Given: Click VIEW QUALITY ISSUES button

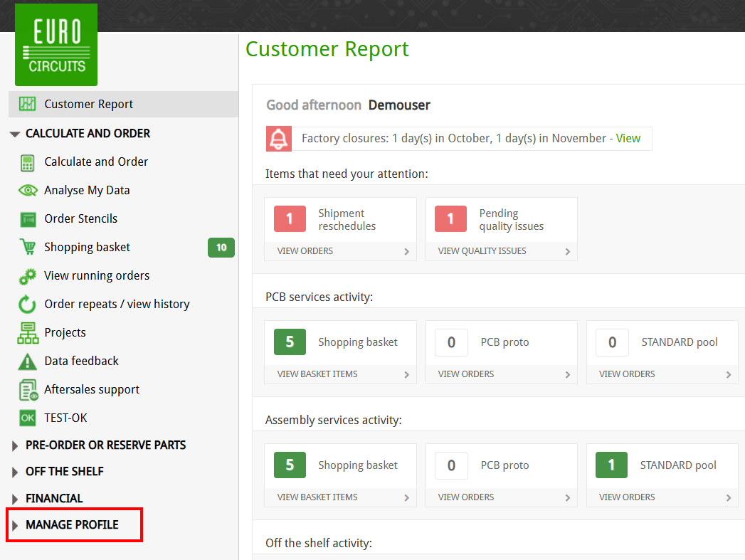Looking at the screenshot, I should coord(502,251).
